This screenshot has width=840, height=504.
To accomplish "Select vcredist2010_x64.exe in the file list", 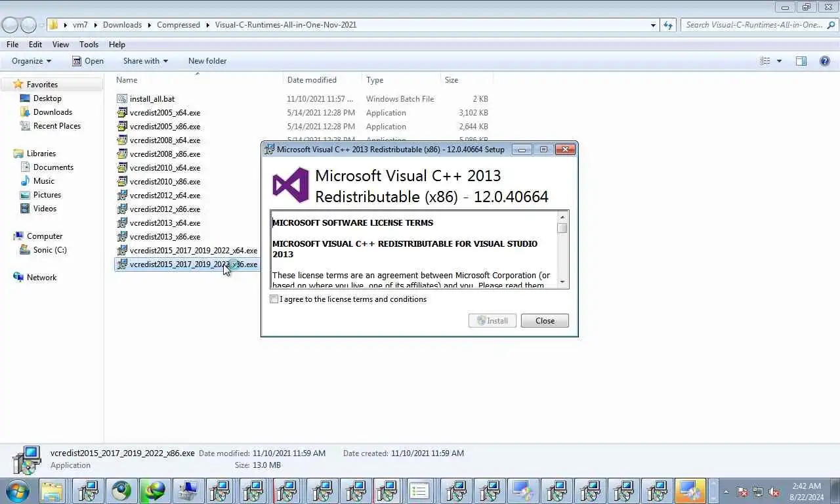I will pyautogui.click(x=165, y=168).
